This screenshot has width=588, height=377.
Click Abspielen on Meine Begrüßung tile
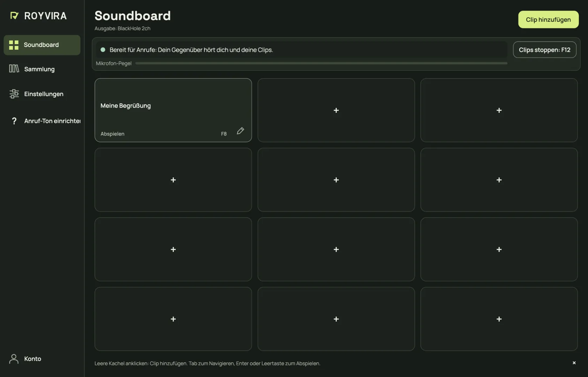click(112, 134)
